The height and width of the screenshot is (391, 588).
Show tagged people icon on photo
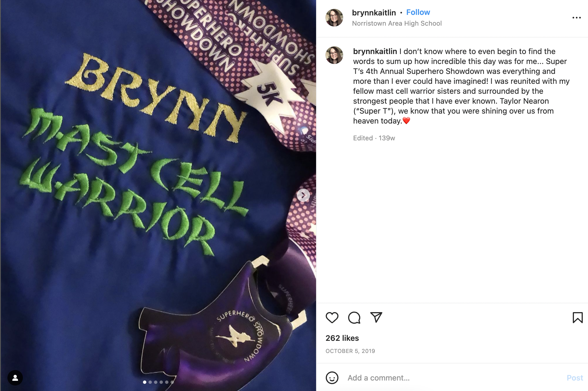15,378
